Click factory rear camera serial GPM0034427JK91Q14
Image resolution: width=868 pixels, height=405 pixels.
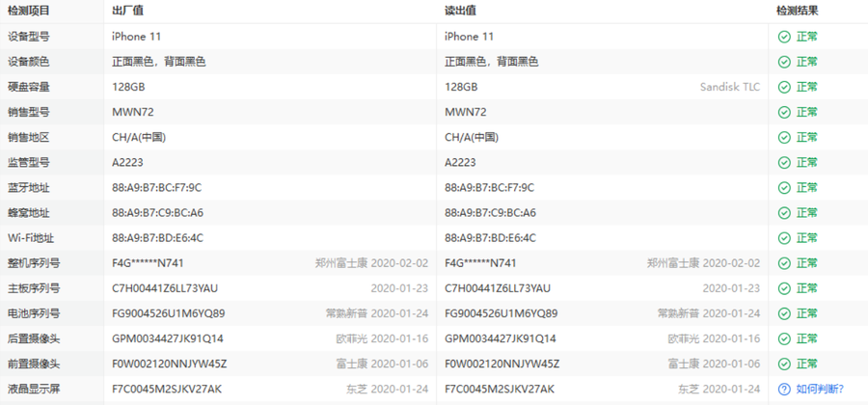click(x=167, y=338)
